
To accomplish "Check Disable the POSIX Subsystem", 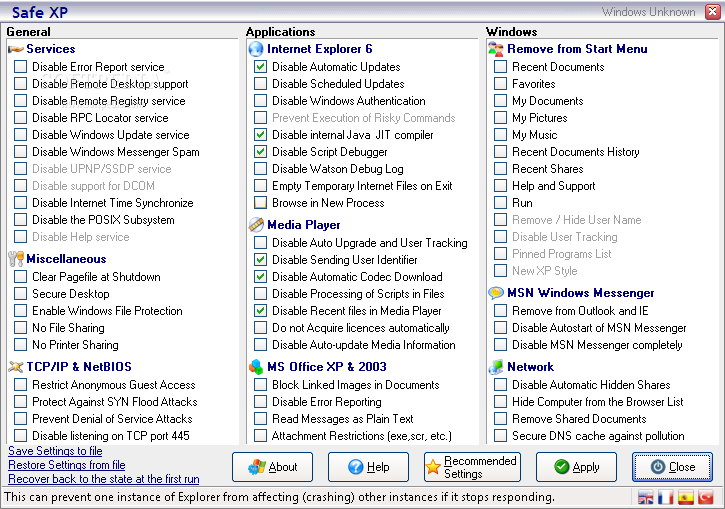I will tap(20, 220).
